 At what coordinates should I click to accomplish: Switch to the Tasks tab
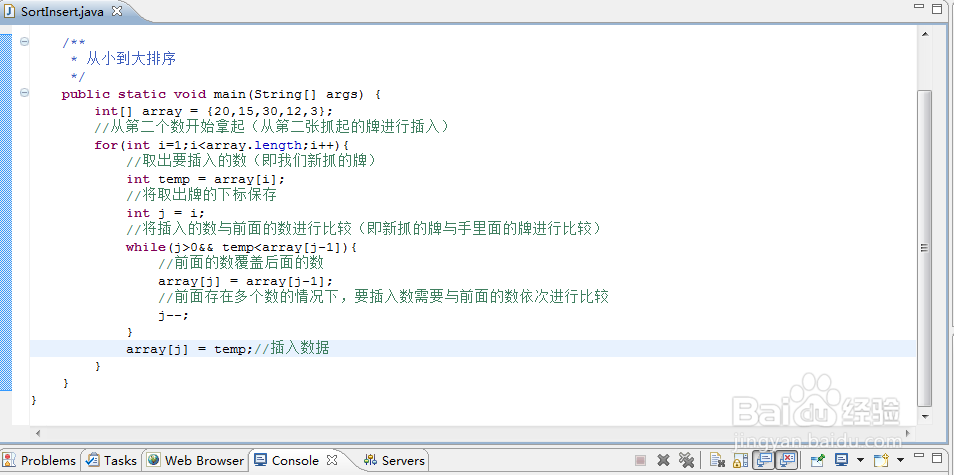click(x=111, y=460)
